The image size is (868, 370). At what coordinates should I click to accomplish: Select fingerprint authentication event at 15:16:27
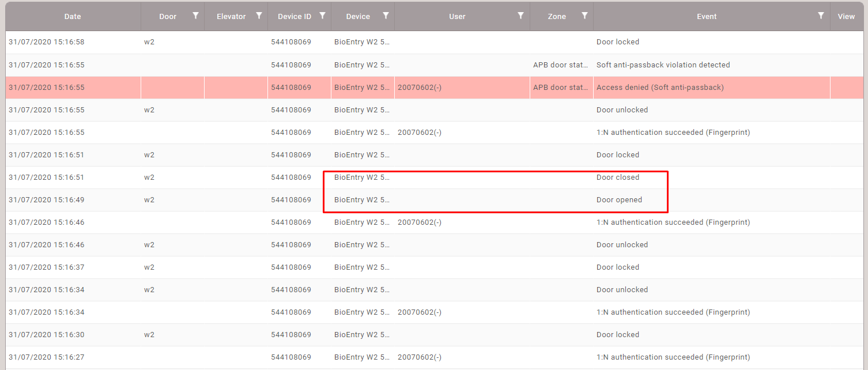(x=673, y=357)
